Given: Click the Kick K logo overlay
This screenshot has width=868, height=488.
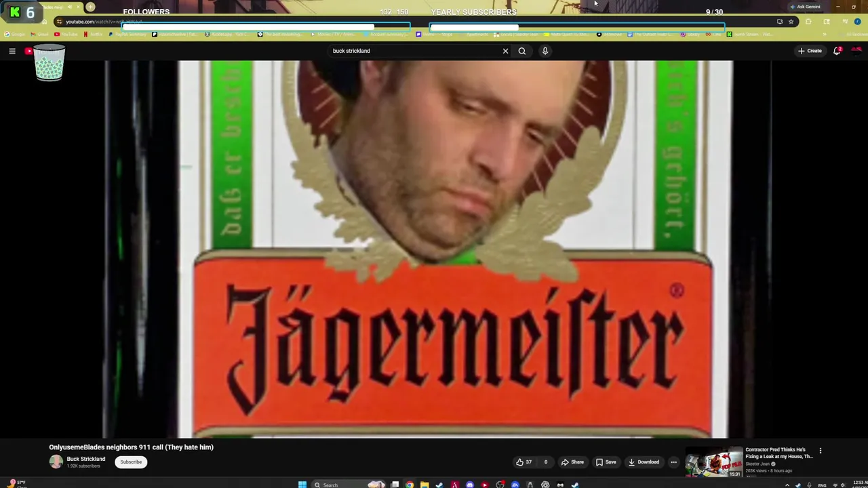Looking at the screenshot, I should (14, 12).
